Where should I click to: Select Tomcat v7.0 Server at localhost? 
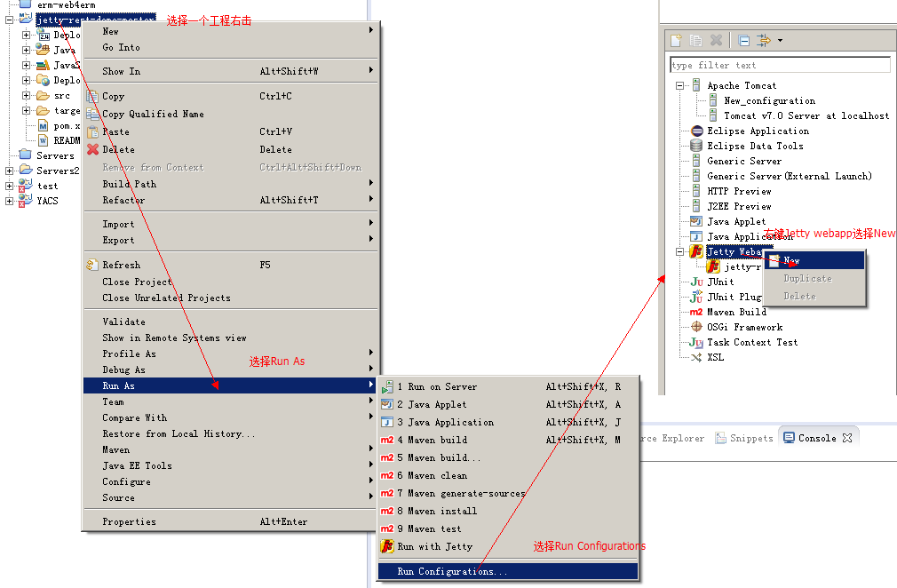point(806,115)
